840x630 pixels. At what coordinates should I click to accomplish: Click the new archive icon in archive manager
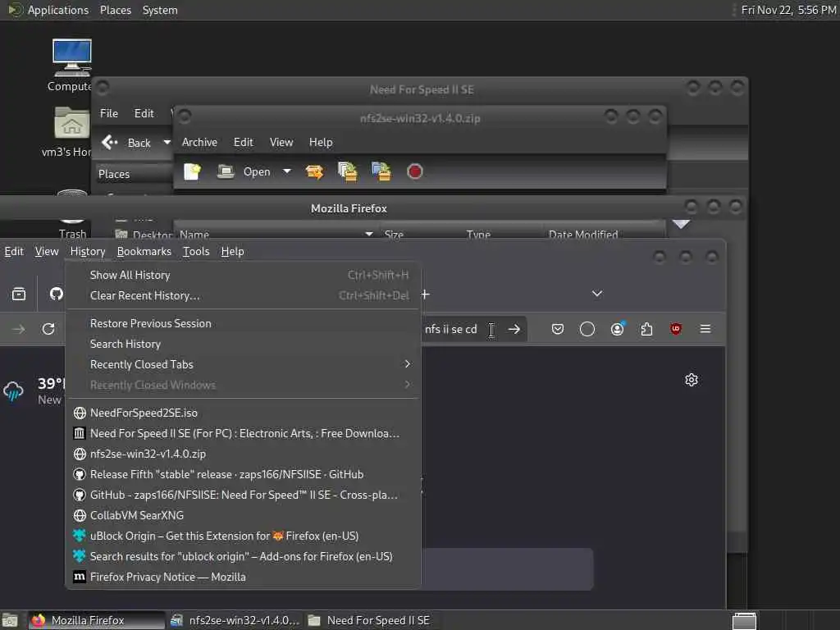192,171
